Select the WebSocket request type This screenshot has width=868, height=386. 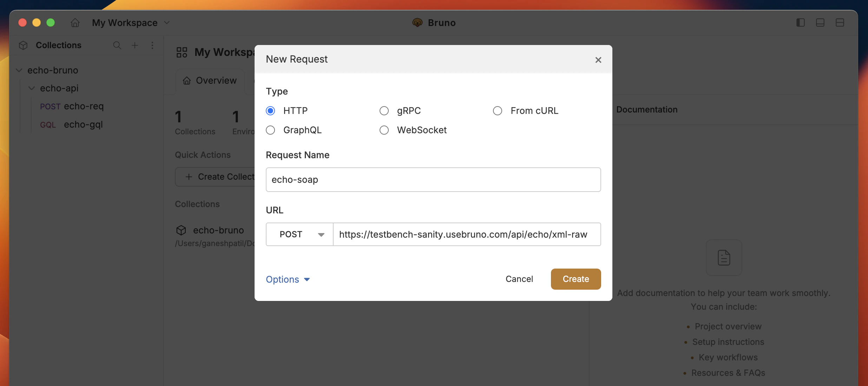tap(384, 130)
